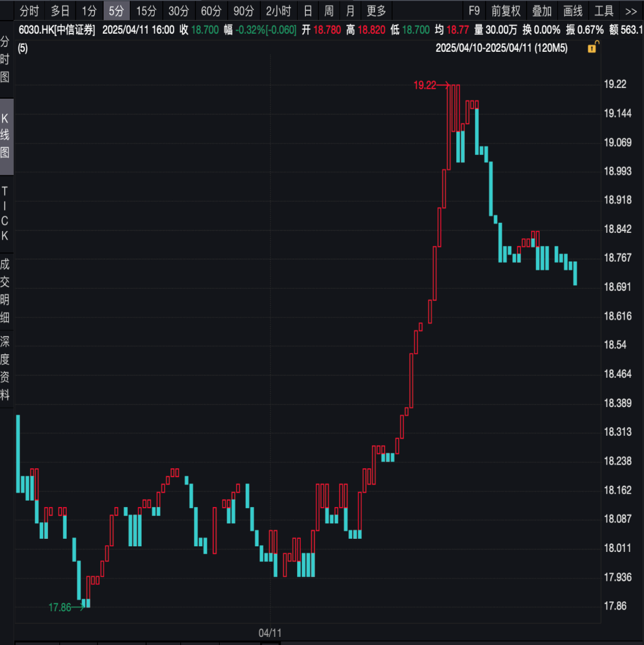The width and height of the screenshot is (644, 645).
Task: Click the 叠加 overlay button
Action: (x=541, y=11)
